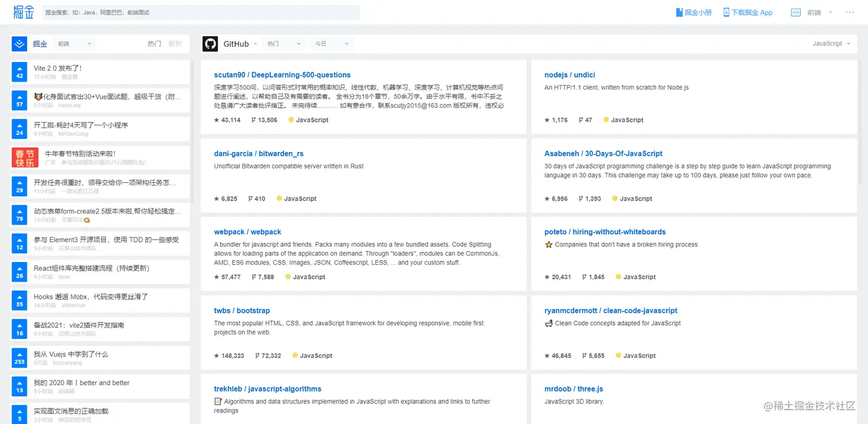The width and height of the screenshot is (868, 424).
Task: Open the Vite 2.0 发布了 article title
Action: coord(57,68)
